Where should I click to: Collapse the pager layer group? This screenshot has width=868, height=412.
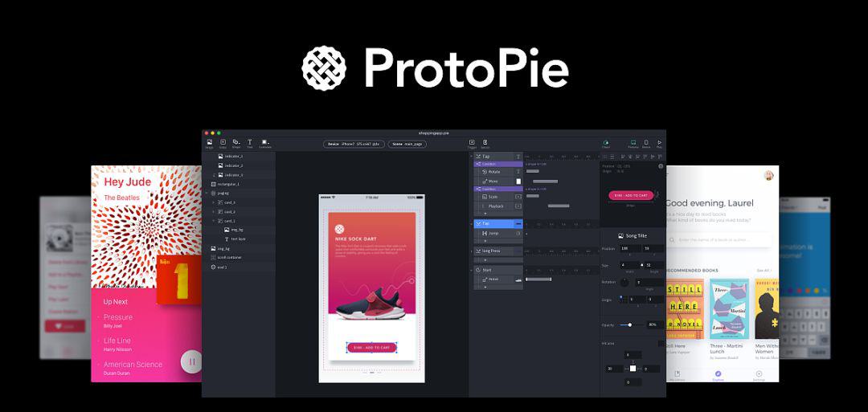[207, 193]
